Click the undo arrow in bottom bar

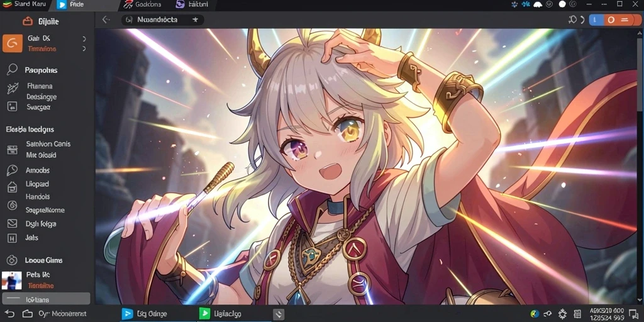point(9,314)
